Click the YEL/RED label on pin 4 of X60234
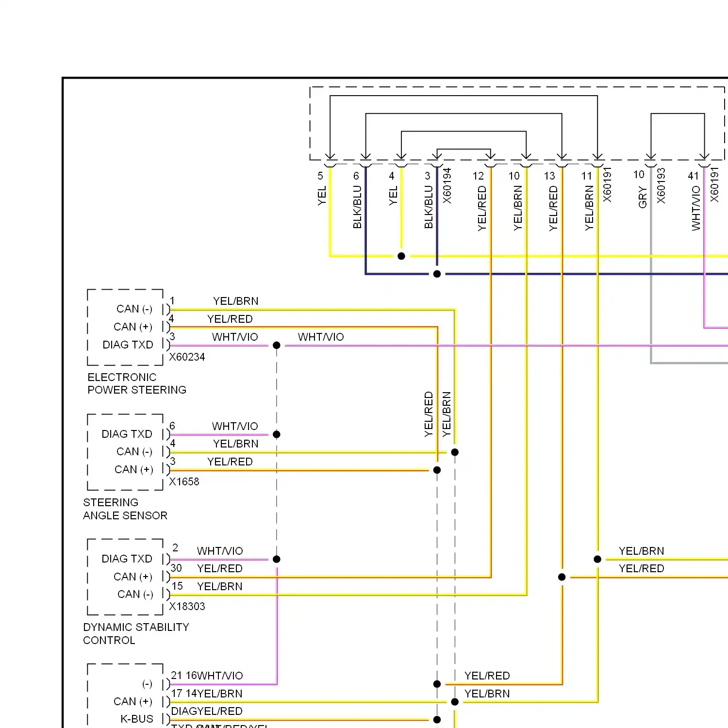The image size is (728, 728). coord(230,319)
